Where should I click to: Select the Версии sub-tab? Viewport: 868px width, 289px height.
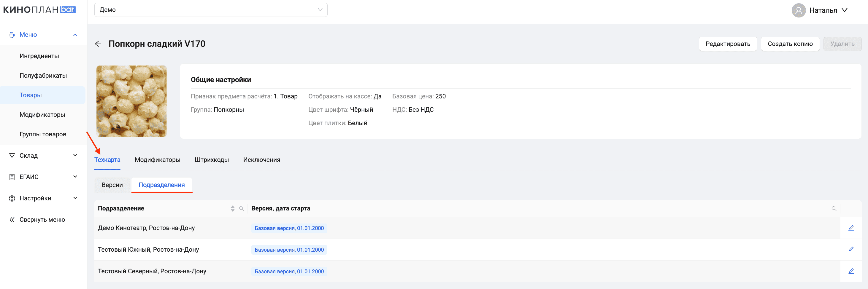click(112, 185)
